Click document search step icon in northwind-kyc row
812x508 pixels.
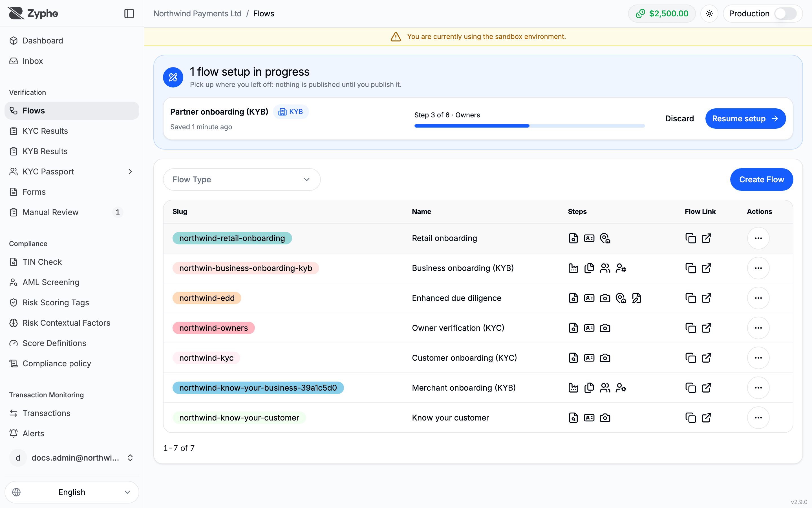[573, 358]
